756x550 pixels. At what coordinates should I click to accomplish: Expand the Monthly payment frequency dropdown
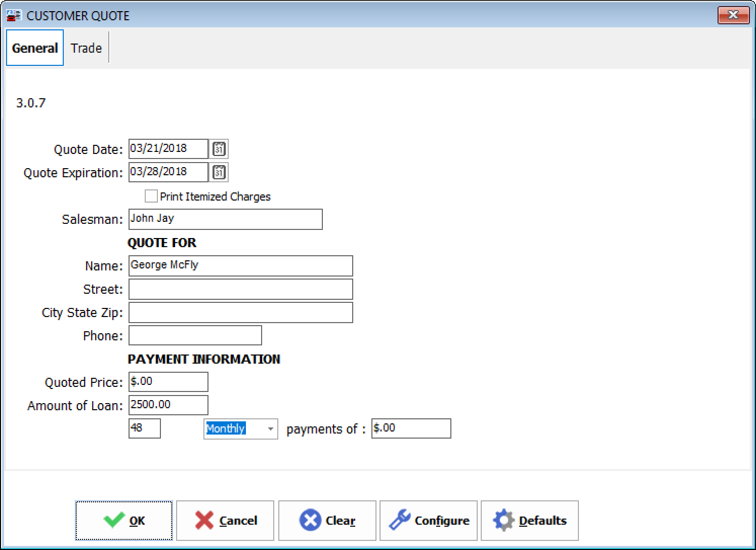pos(270,429)
